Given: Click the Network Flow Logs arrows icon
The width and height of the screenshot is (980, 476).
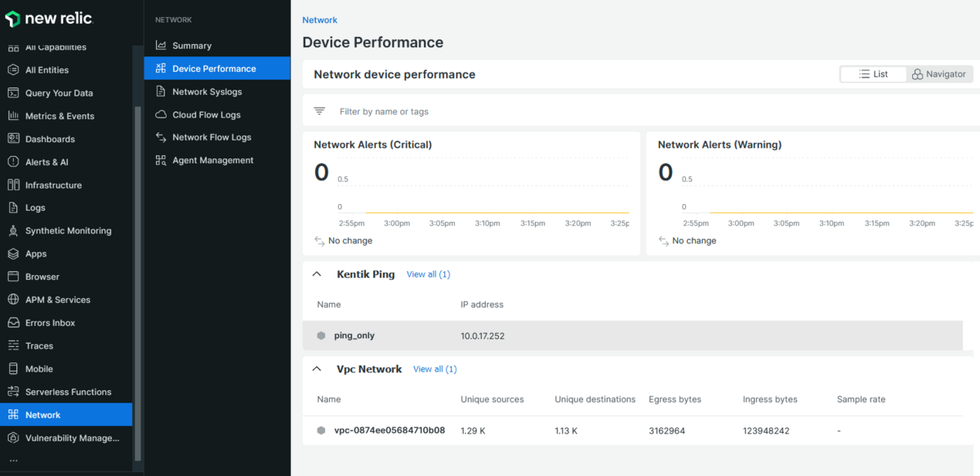Looking at the screenshot, I should [161, 137].
